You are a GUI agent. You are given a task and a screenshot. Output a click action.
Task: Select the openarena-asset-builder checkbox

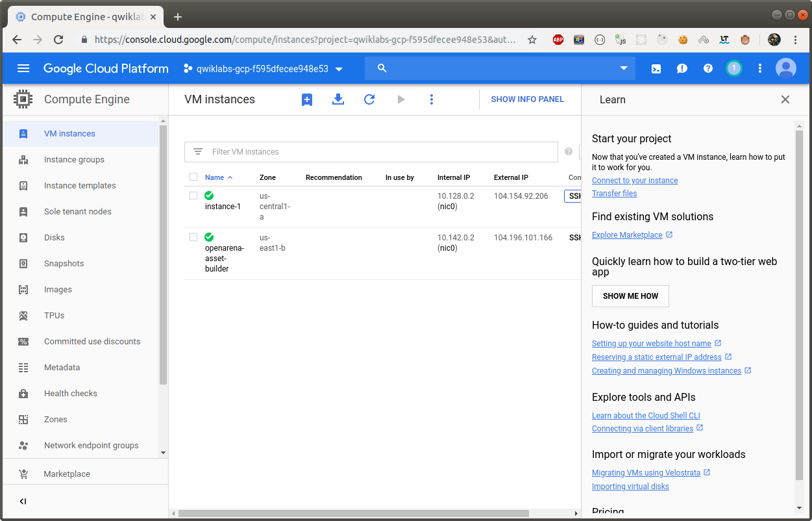[193, 237]
